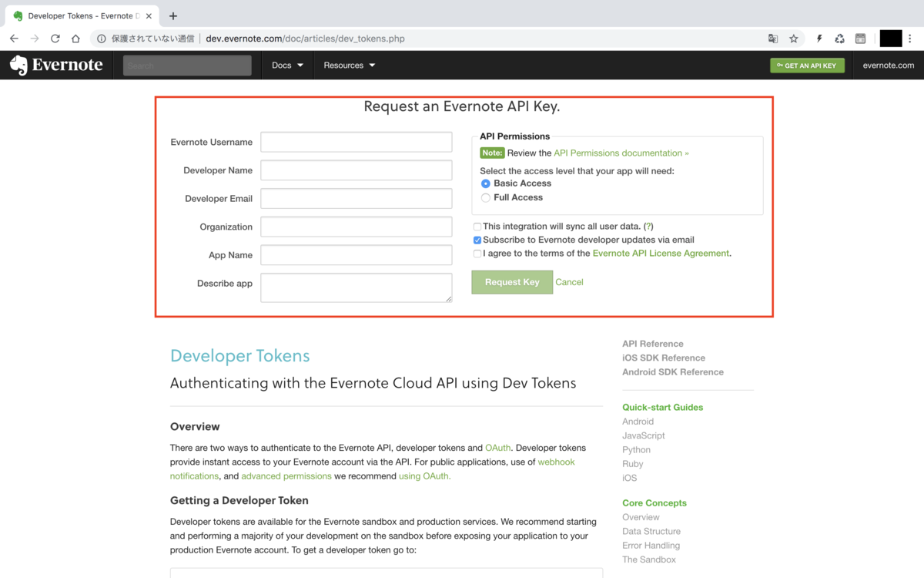Image resolution: width=924 pixels, height=578 pixels.
Task: Open Data Structure sidebar link
Action: click(x=651, y=531)
